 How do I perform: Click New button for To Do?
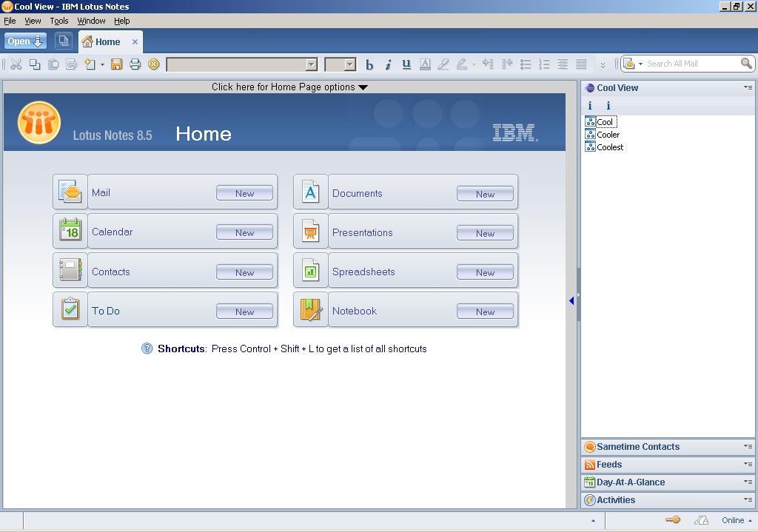point(244,312)
